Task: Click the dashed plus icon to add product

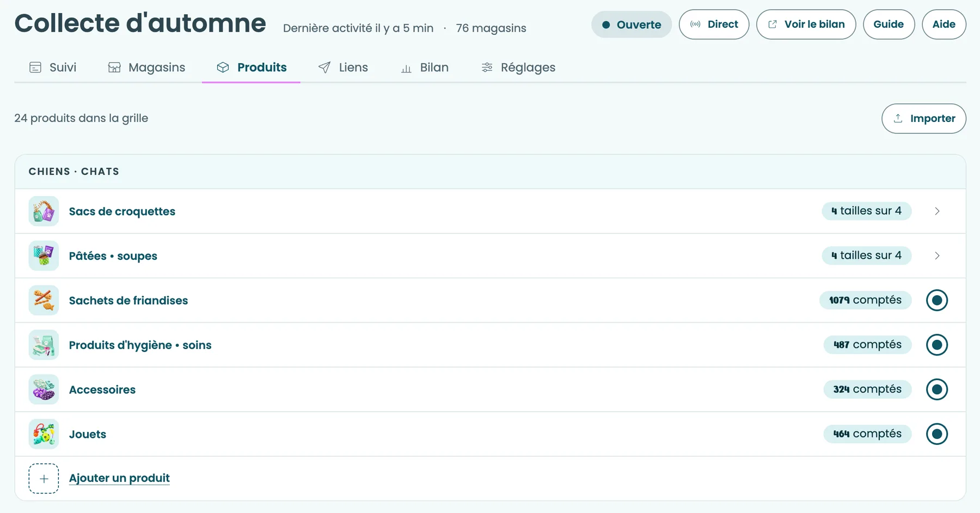Action: click(44, 479)
